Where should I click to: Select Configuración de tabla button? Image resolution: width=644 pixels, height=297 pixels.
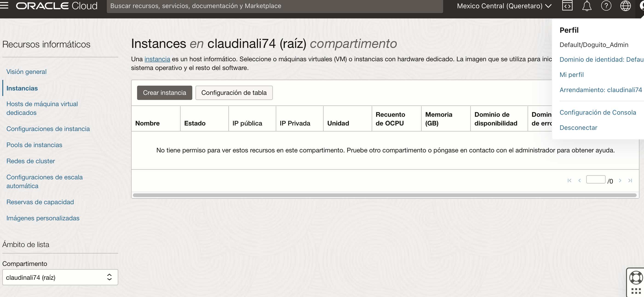pyautogui.click(x=234, y=93)
